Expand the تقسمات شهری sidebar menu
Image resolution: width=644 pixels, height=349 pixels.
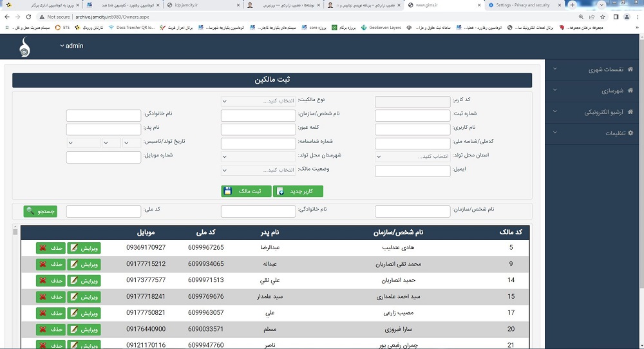point(594,70)
